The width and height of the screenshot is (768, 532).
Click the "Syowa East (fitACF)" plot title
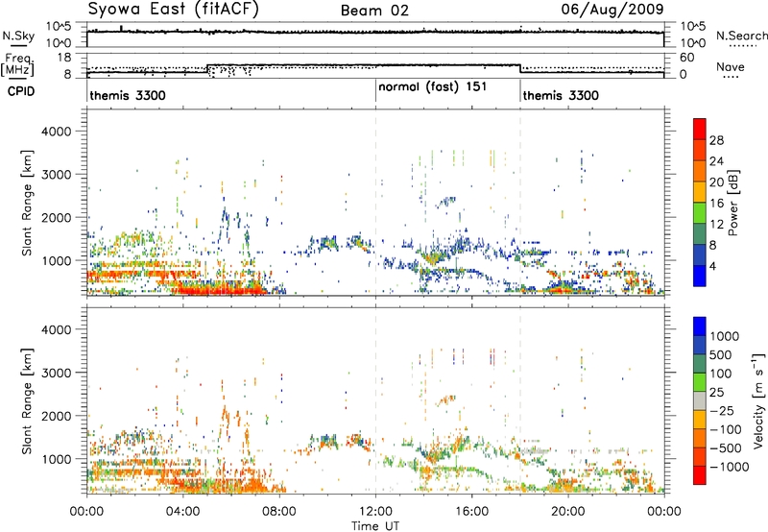(173, 9)
